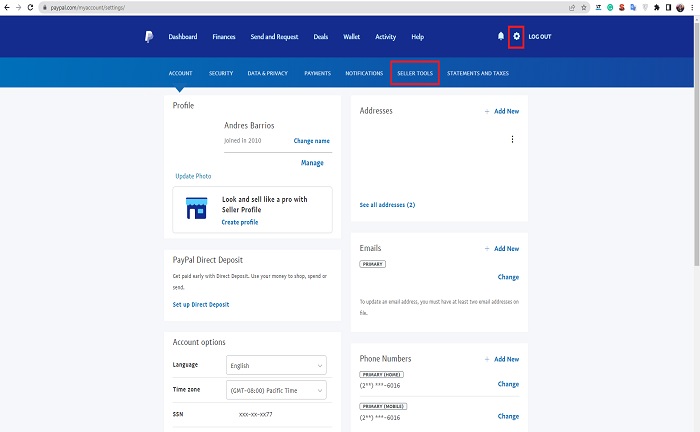Click the PRIMARY badge under Emails
This screenshot has width=700, height=432.
372,264
